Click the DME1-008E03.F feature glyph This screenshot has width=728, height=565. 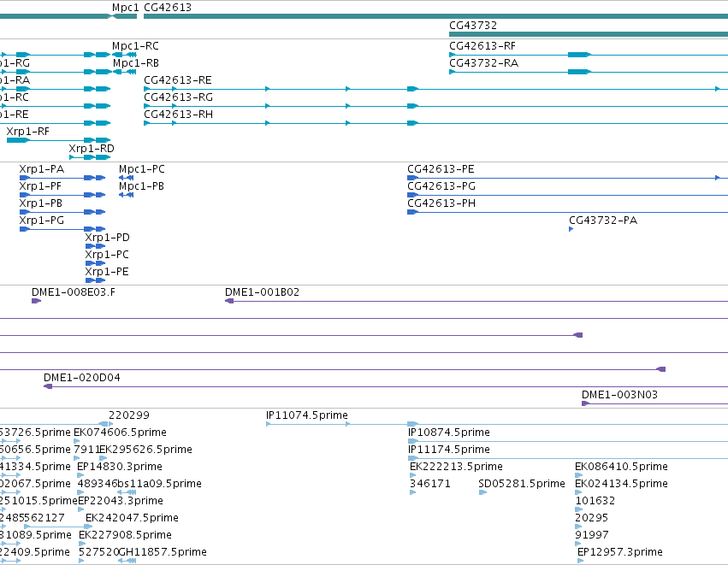[36, 301]
